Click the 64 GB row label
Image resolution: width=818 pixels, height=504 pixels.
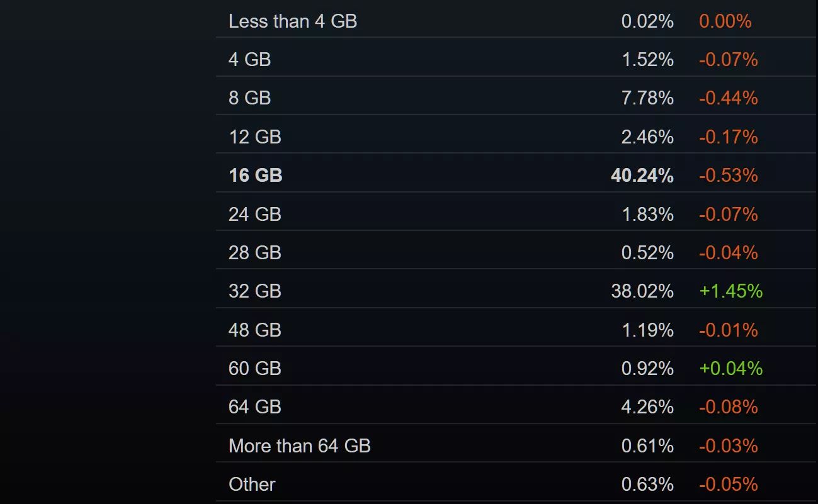point(254,407)
